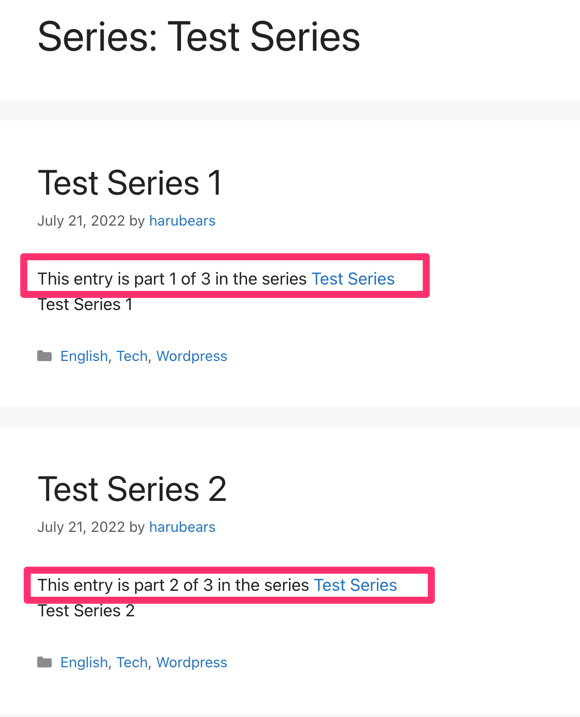Open Tech category of Test Series 2 post
Screen dimensions: 580x717
[132, 663]
